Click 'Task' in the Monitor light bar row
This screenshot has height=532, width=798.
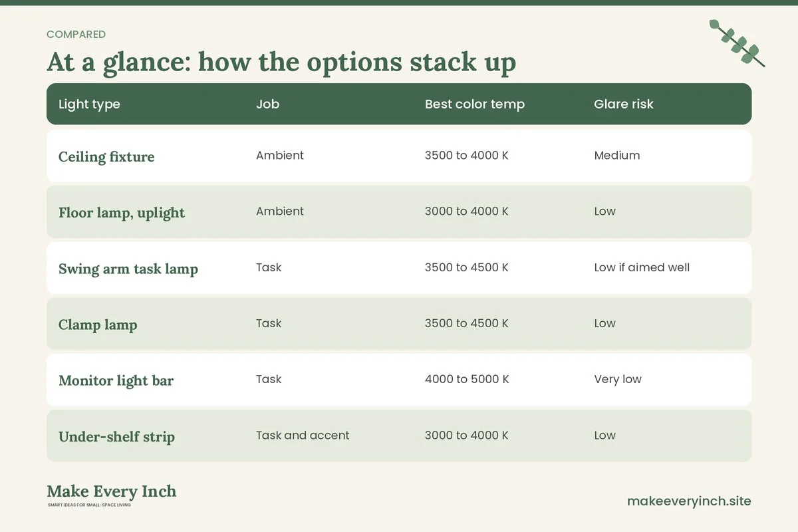coord(269,379)
